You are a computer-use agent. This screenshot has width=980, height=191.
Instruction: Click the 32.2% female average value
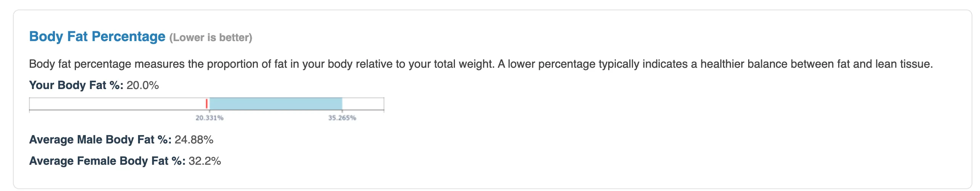tap(205, 161)
